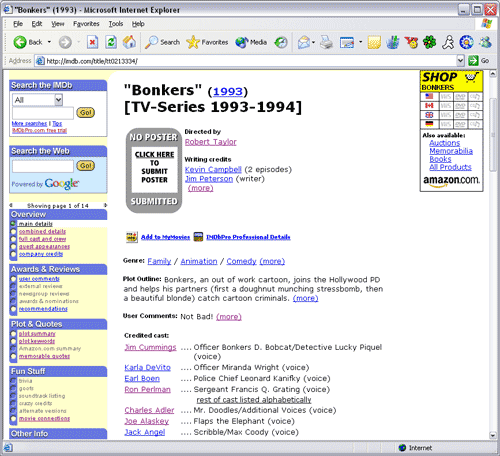Click the Mail envelope toolbar icon
The image size is (500, 456).
pyautogui.click(x=304, y=42)
